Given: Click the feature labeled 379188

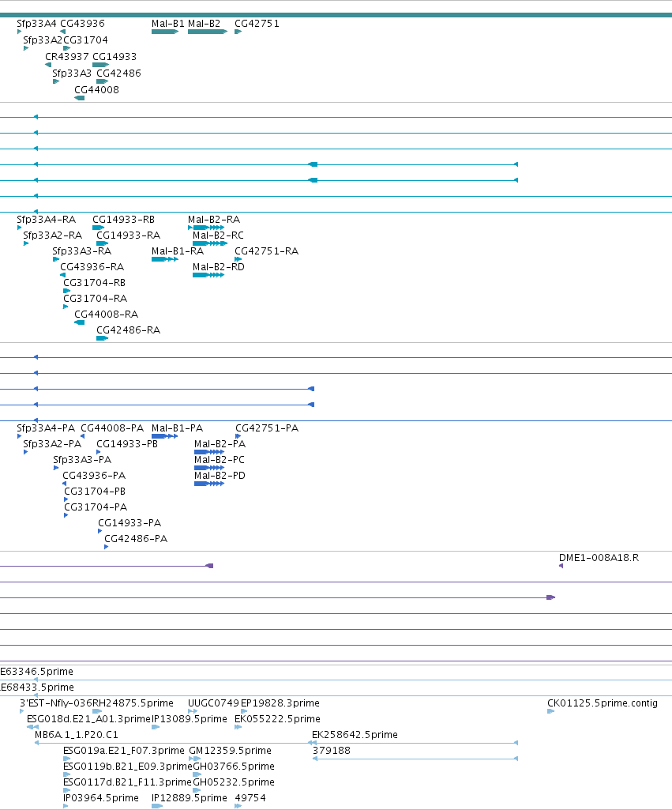Looking at the screenshot, I should (x=415, y=759).
